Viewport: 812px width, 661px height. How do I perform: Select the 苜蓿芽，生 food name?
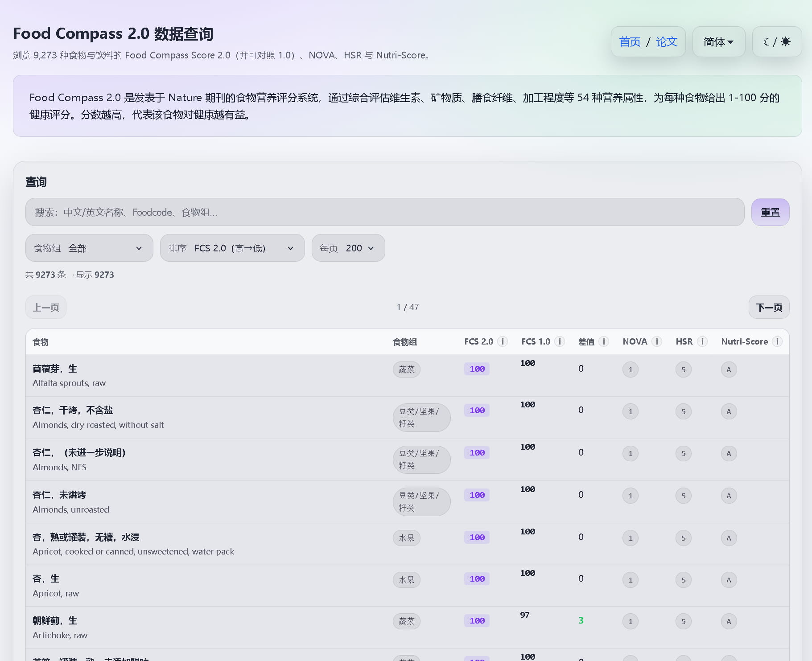click(55, 369)
